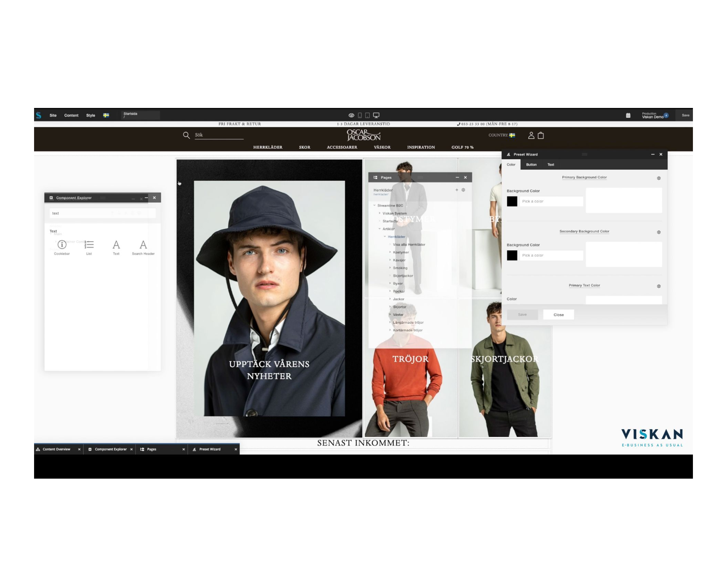Toggle the preview eye icon
Screen dimensions: 727x588
351,115
